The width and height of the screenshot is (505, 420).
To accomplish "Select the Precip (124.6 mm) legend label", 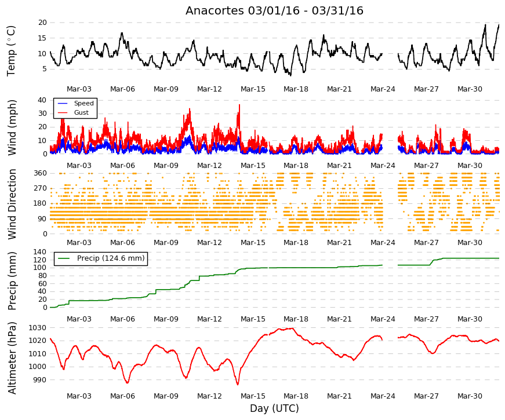I will coord(111,258).
